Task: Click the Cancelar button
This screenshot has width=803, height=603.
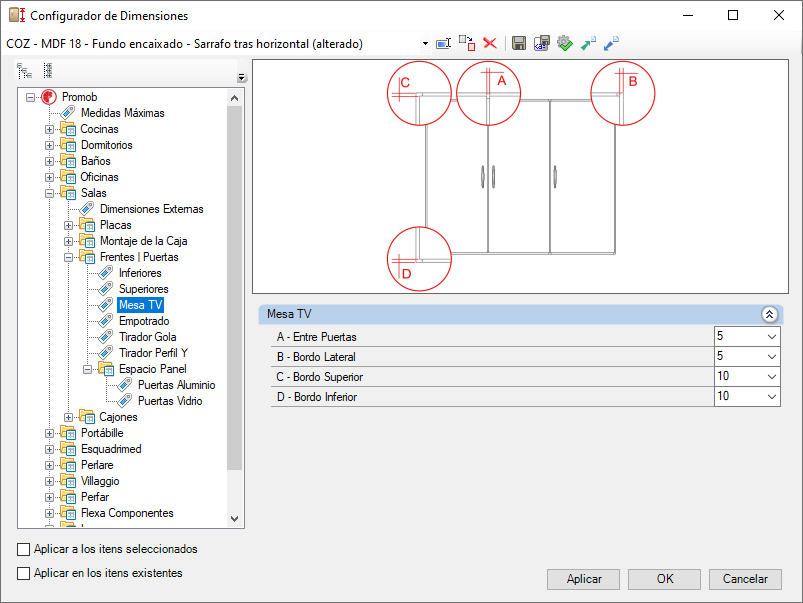Action: coord(745,579)
